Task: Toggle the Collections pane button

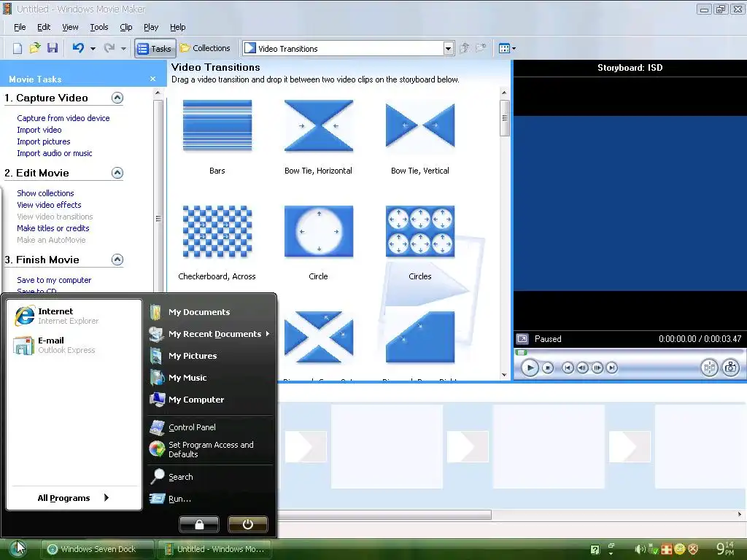Action: coord(205,48)
